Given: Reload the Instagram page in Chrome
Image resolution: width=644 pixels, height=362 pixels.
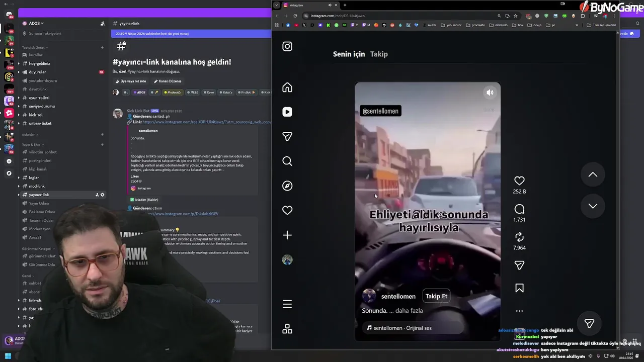Looking at the screenshot, I should pos(295,16).
